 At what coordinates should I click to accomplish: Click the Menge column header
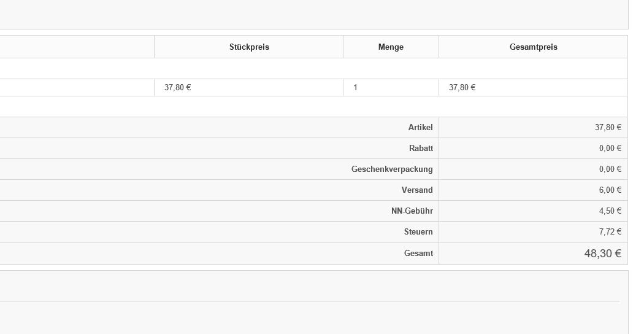pyautogui.click(x=391, y=47)
